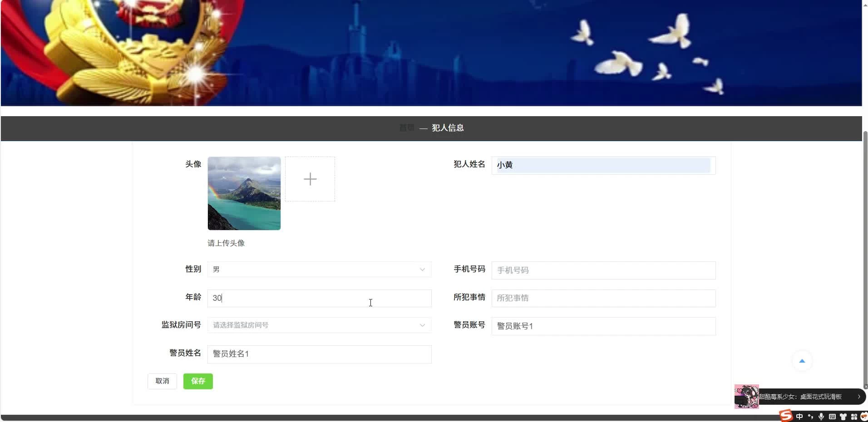Image resolution: width=868 pixels, height=422 pixels.
Task: Open the Sogou soft keyboard icon
Action: [832, 417]
